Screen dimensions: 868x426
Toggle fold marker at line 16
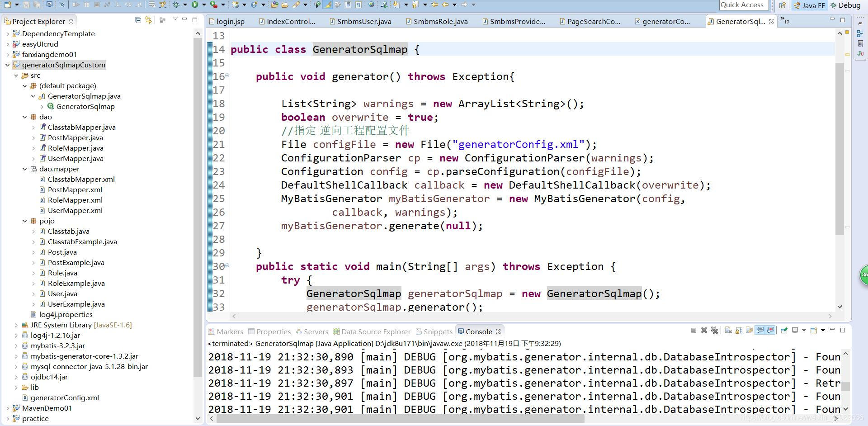click(x=227, y=76)
